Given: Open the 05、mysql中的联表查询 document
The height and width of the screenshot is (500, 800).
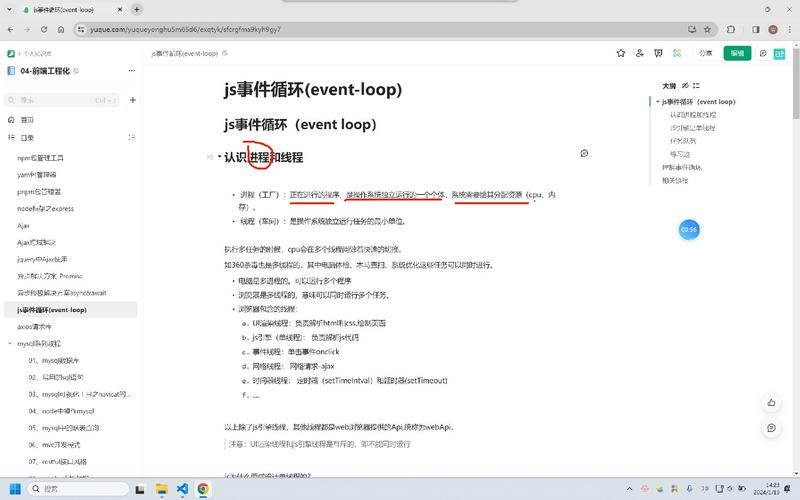Looking at the screenshot, I should pos(64,428).
